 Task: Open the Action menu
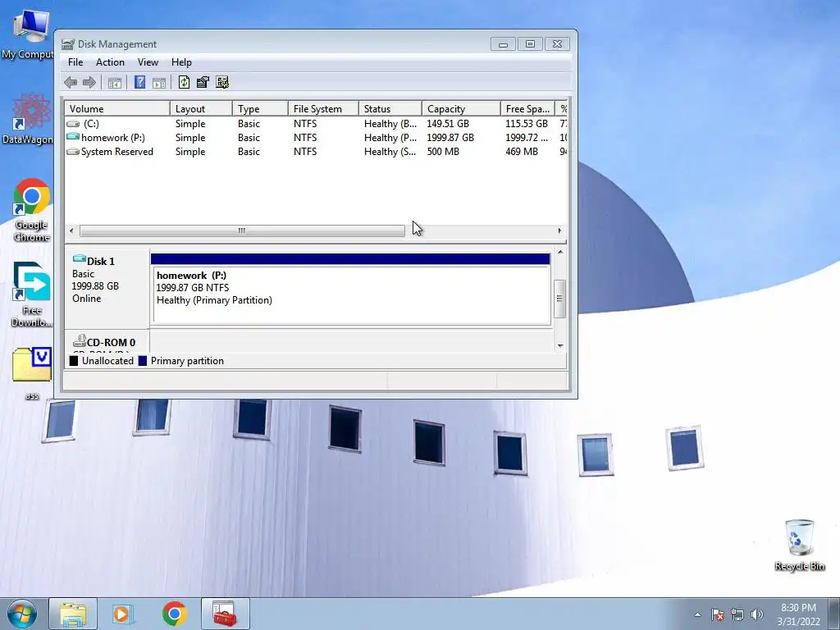(111, 62)
